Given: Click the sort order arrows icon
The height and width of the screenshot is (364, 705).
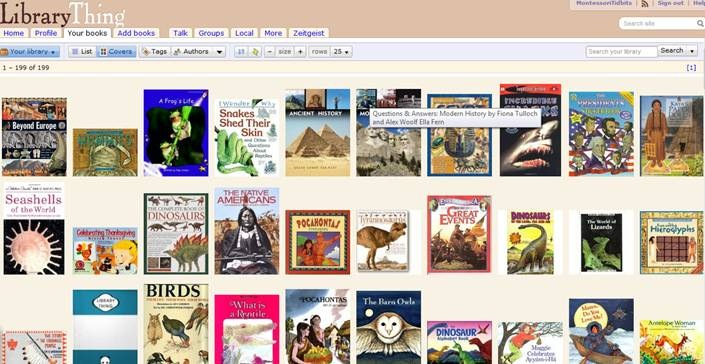Looking at the screenshot, I should coord(241,52).
